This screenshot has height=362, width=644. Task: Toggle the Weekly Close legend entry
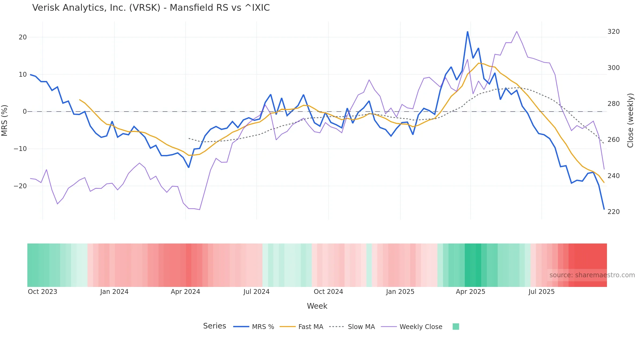click(412, 327)
